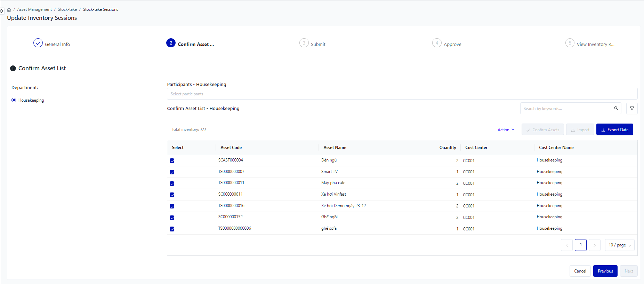
Task: Uncheck the Smart TV row checkbox
Action: 172,172
